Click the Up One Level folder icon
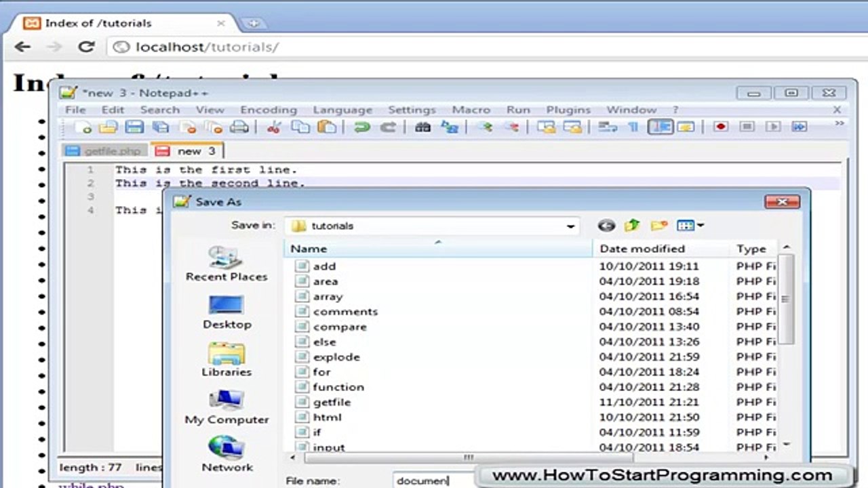This screenshot has width=868, height=488. (x=633, y=226)
